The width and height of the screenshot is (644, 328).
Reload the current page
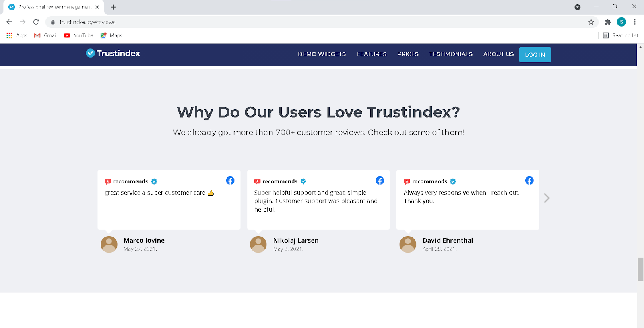36,22
